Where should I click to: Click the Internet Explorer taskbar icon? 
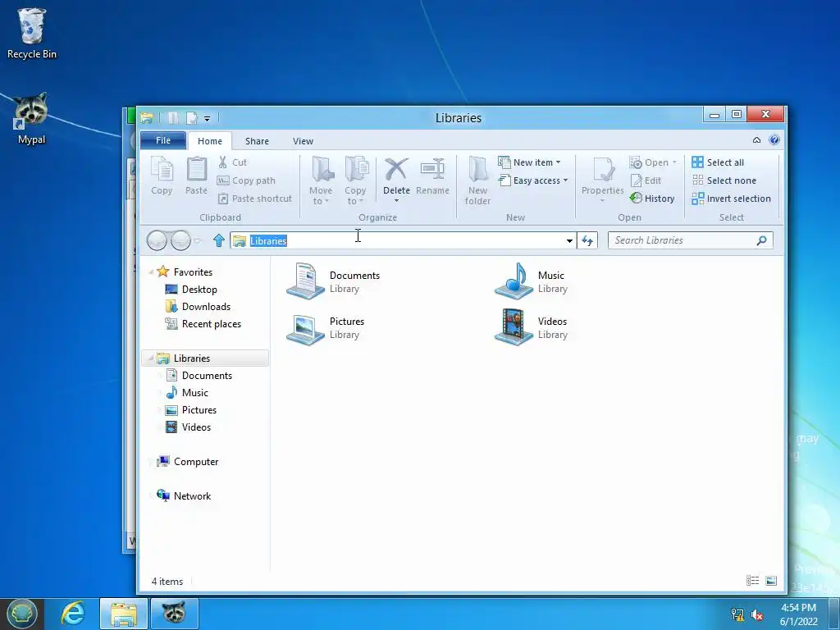pos(73,614)
